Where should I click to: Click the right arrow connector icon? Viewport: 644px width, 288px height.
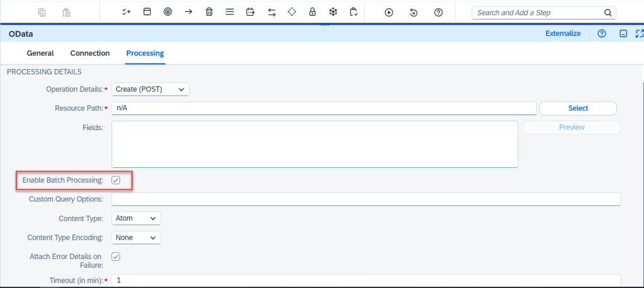[x=188, y=12]
